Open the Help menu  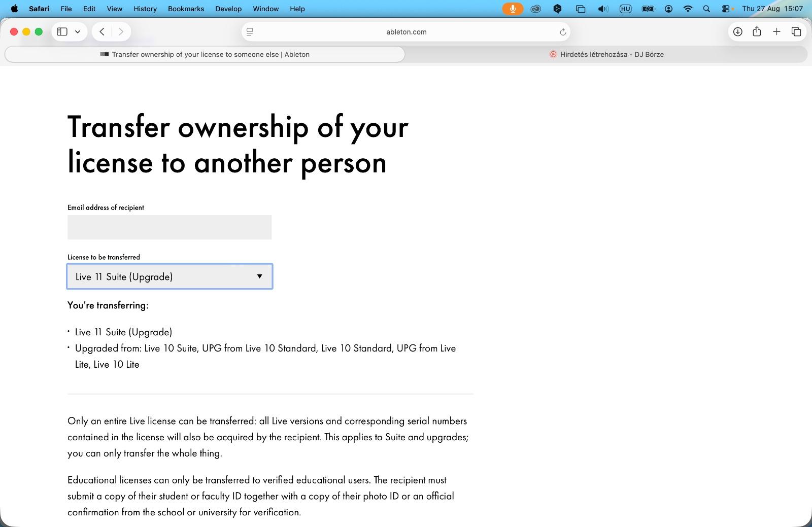tap(297, 9)
